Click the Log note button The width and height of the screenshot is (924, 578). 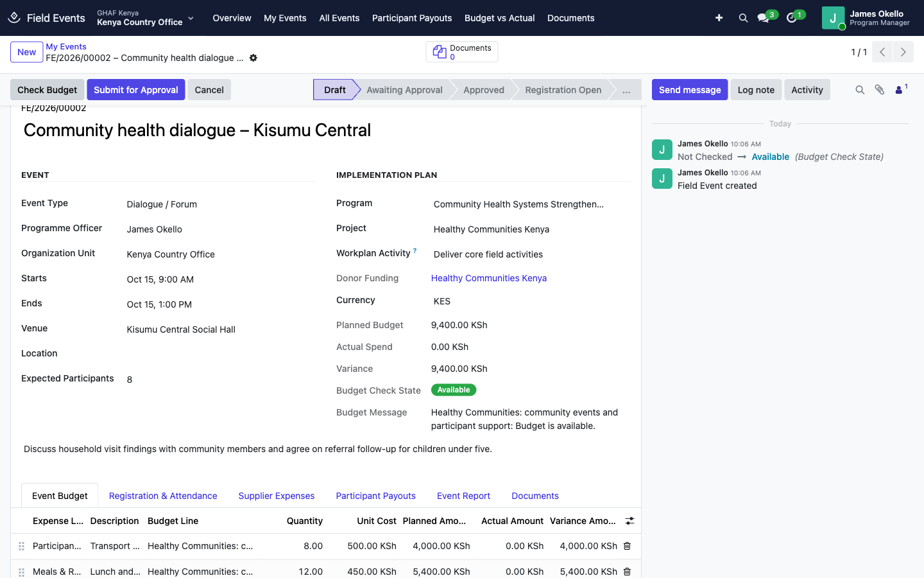[x=756, y=90]
